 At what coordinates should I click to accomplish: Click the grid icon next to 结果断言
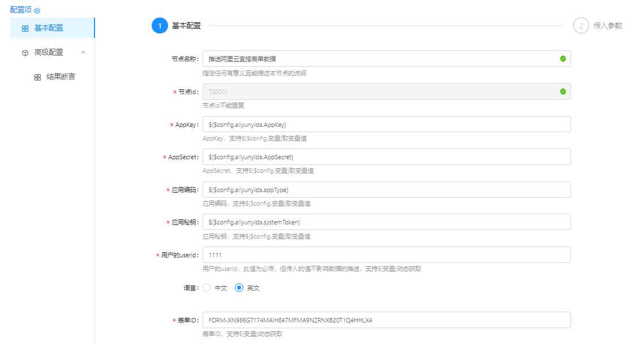(x=37, y=77)
